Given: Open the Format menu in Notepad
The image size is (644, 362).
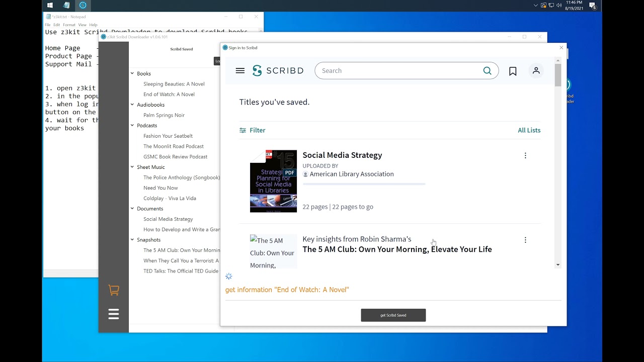Looking at the screenshot, I should [x=69, y=25].
